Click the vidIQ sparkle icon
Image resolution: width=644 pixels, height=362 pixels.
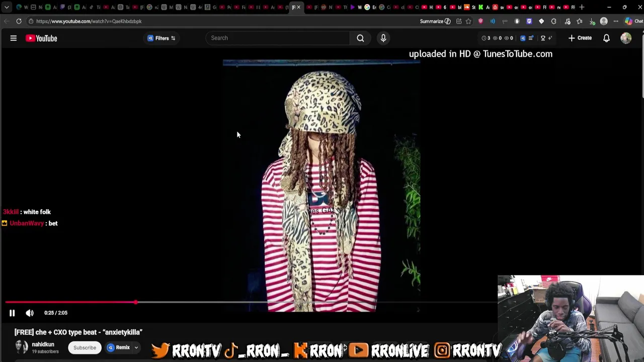point(550,38)
